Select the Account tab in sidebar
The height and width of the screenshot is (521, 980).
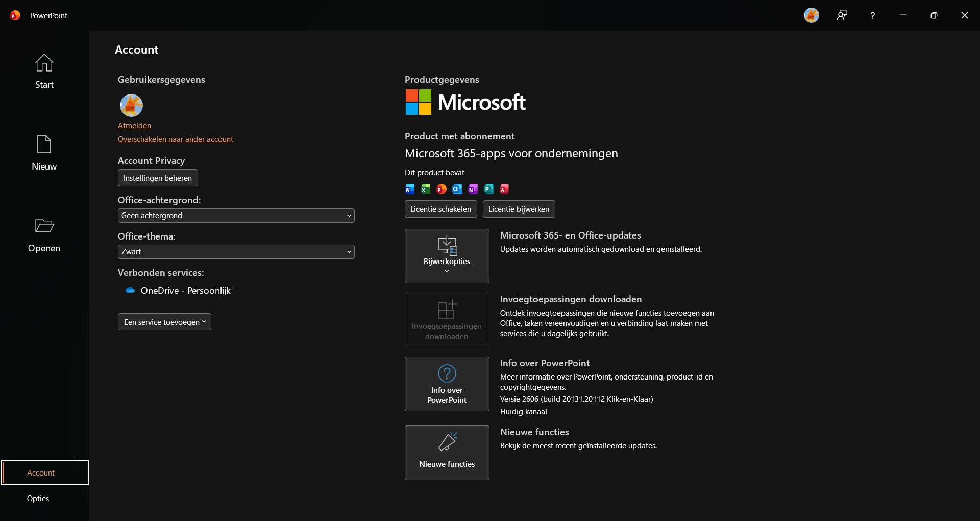point(44,472)
